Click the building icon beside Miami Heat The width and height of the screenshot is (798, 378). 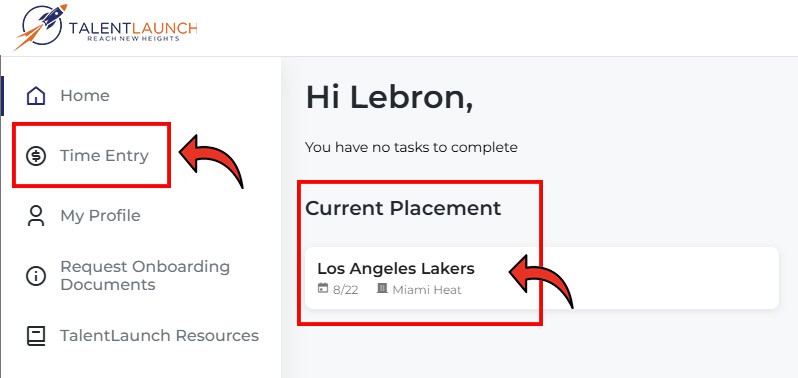(382, 288)
